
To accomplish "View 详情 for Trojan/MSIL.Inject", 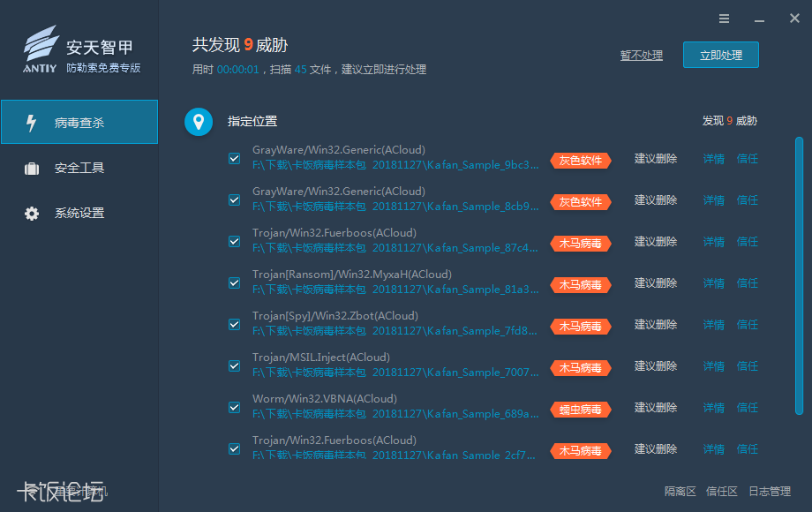I will 714,366.
